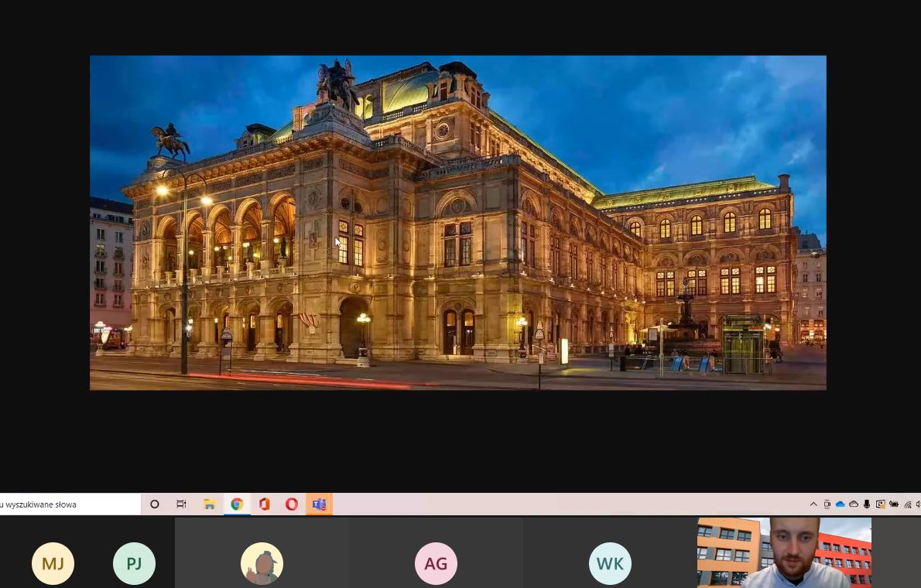The width and height of the screenshot is (921, 588).
Task: Switch to Microsoft Teams in taskbar
Action: [319, 504]
